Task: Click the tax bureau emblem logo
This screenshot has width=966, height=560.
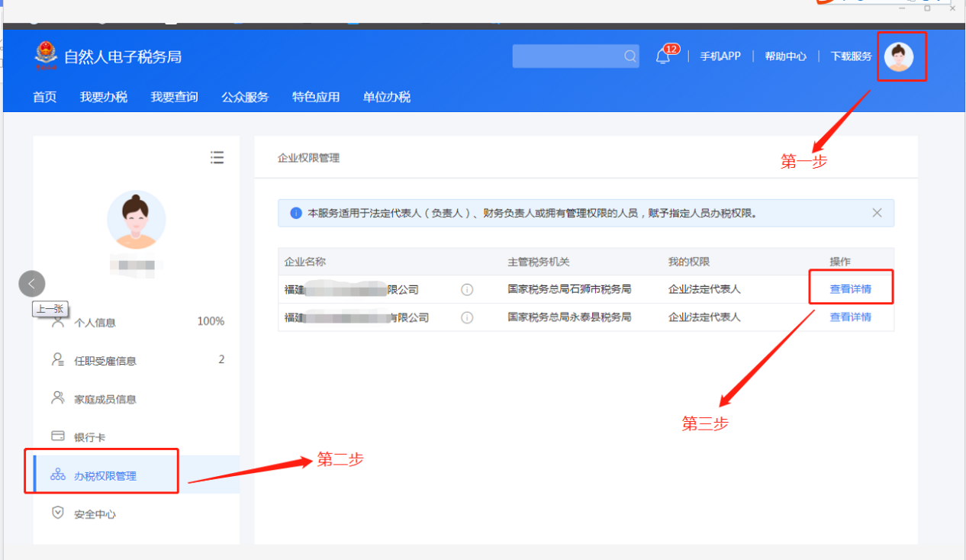Action: pyautogui.click(x=46, y=56)
